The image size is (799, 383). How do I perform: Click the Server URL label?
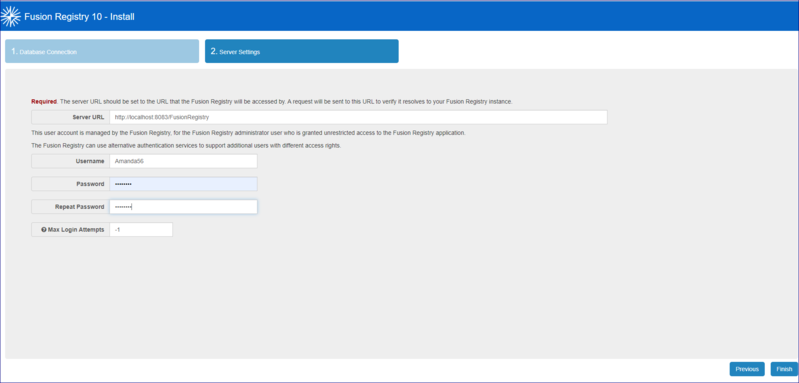coord(88,117)
